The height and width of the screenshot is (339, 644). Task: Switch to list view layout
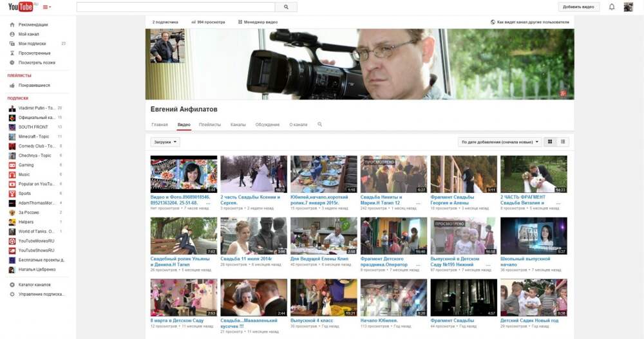click(x=563, y=142)
